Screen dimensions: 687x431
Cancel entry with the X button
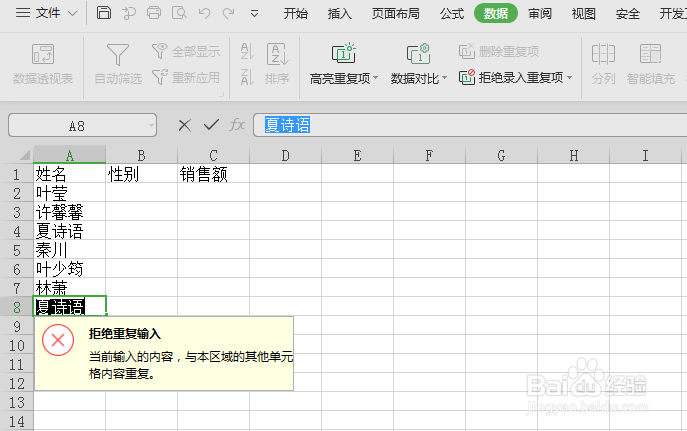[x=185, y=126]
